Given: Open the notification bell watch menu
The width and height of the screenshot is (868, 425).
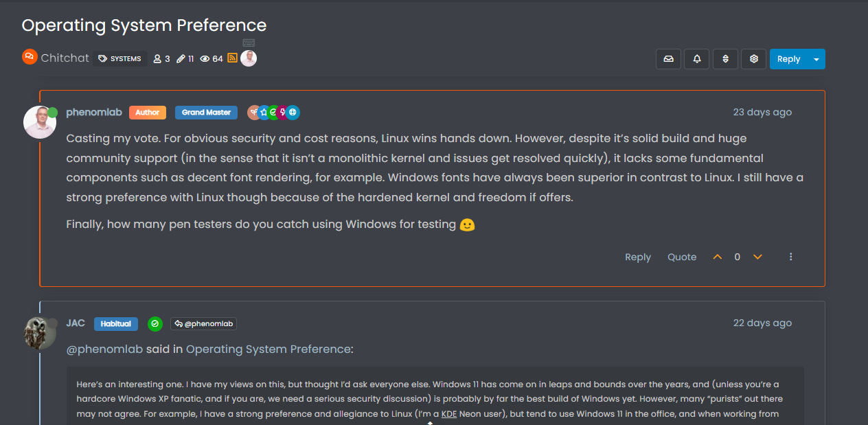Looking at the screenshot, I should pos(697,59).
